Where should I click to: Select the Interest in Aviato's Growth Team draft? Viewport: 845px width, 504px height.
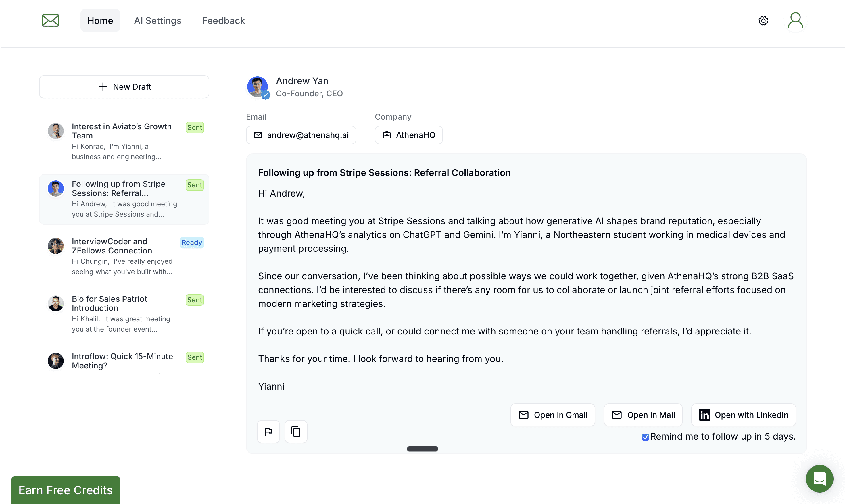[124, 142]
